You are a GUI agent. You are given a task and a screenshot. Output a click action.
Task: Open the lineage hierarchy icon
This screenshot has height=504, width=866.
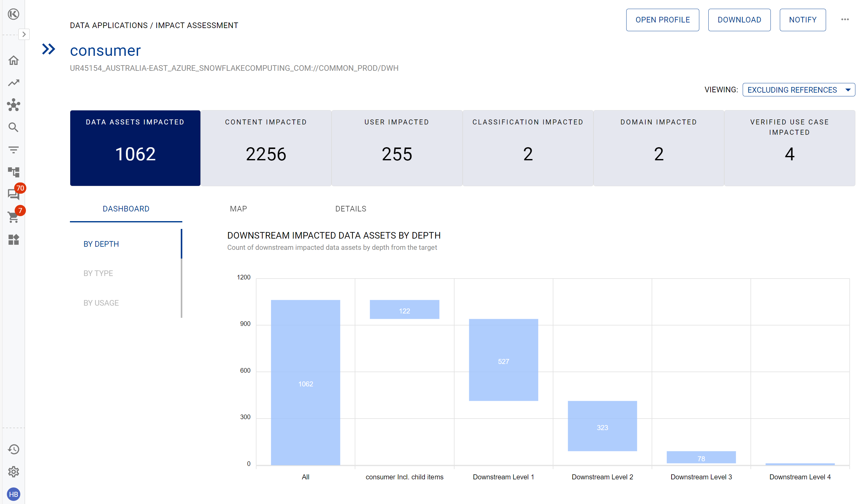point(13,172)
